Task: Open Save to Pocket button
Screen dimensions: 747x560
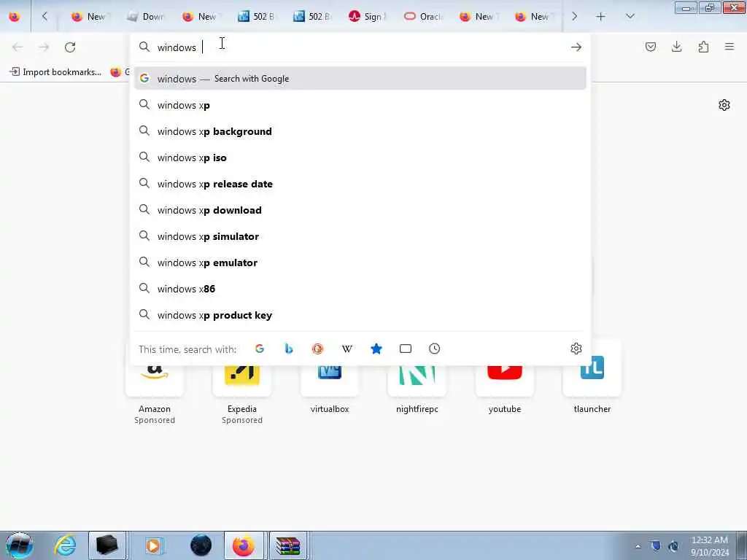Action: pyautogui.click(x=651, y=47)
